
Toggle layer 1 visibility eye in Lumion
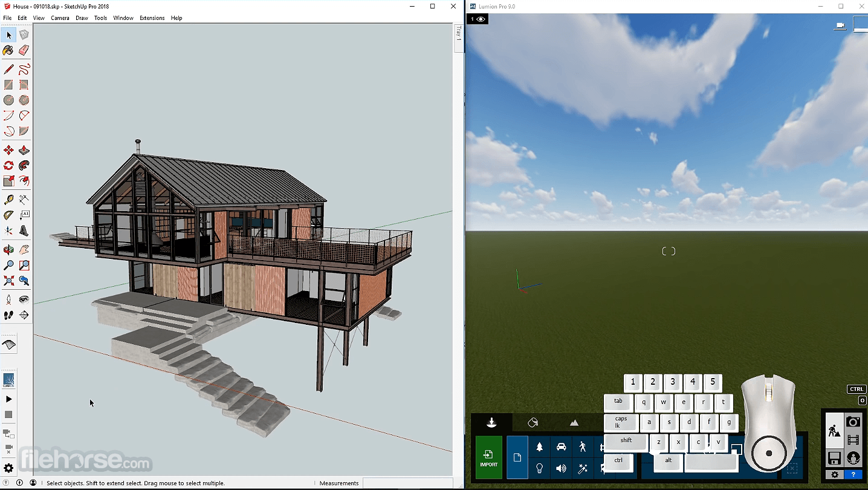click(481, 19)
